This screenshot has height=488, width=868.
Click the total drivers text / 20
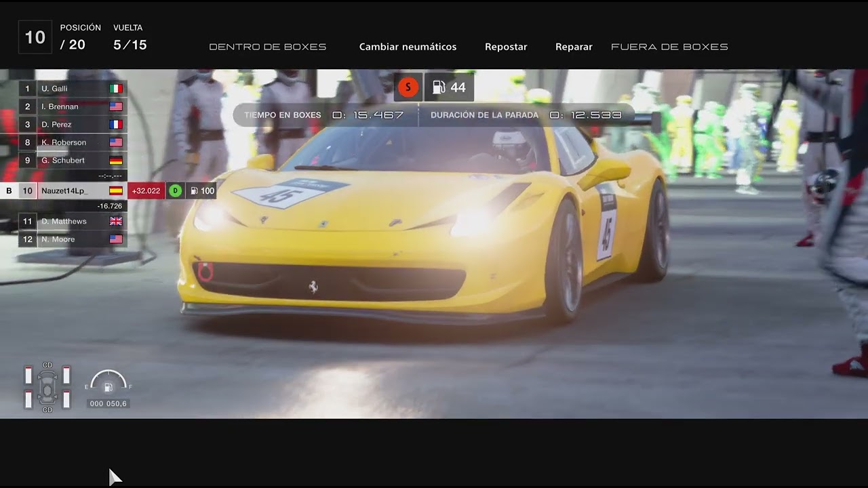(73, 45)
